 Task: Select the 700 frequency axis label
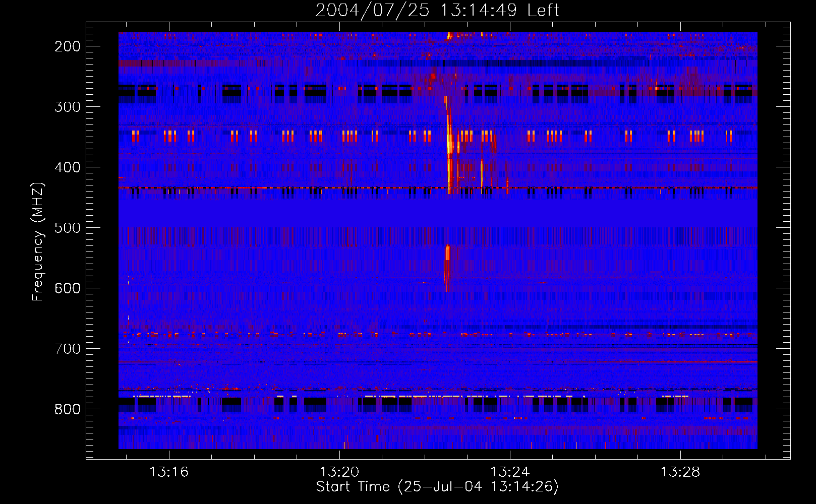coord(68,349)
